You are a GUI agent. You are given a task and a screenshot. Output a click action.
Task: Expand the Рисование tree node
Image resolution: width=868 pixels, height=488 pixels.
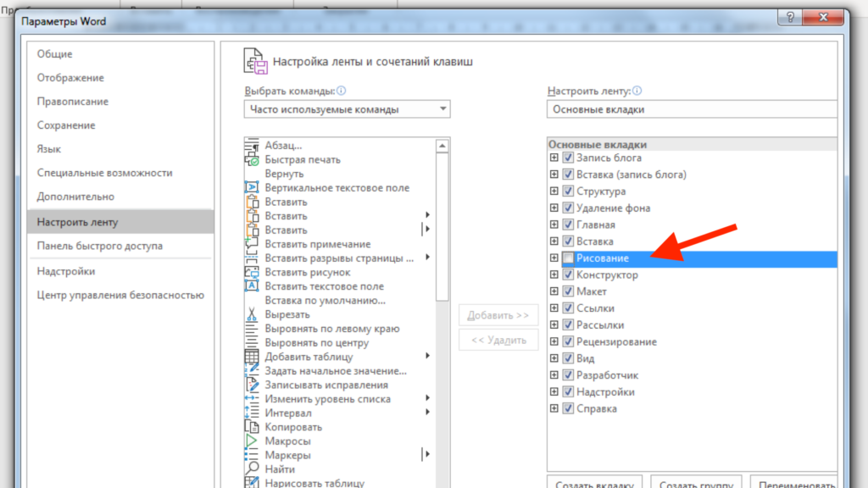point(554,258)
